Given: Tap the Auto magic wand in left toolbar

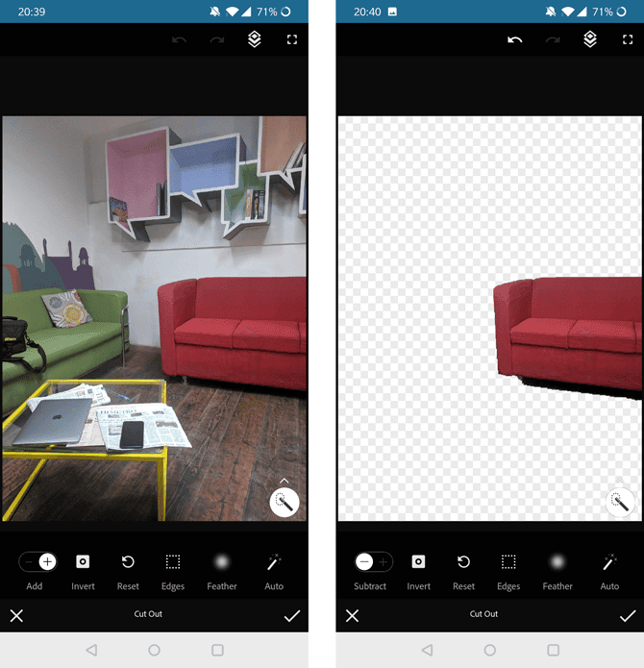Looking at the screenshot, I should tap(274, 562).
